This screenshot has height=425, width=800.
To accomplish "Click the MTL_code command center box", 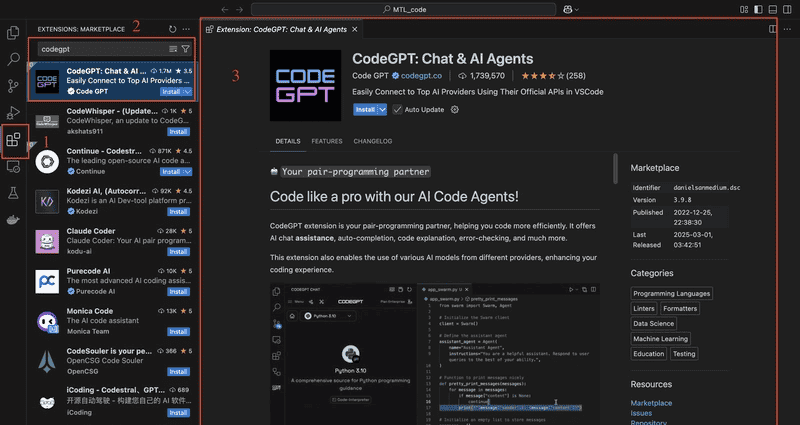I will point(403,9).
